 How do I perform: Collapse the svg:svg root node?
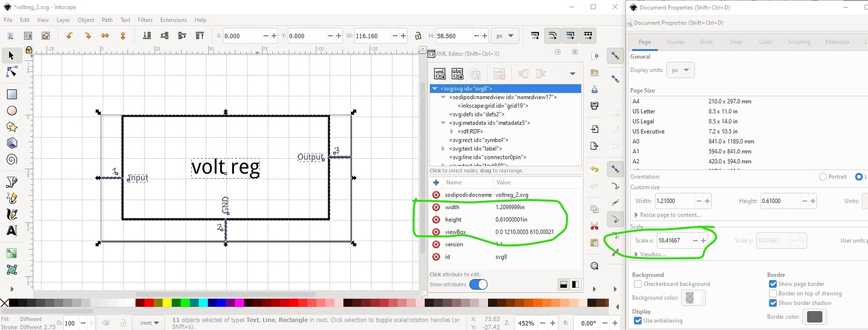click(x=434, y=89)
